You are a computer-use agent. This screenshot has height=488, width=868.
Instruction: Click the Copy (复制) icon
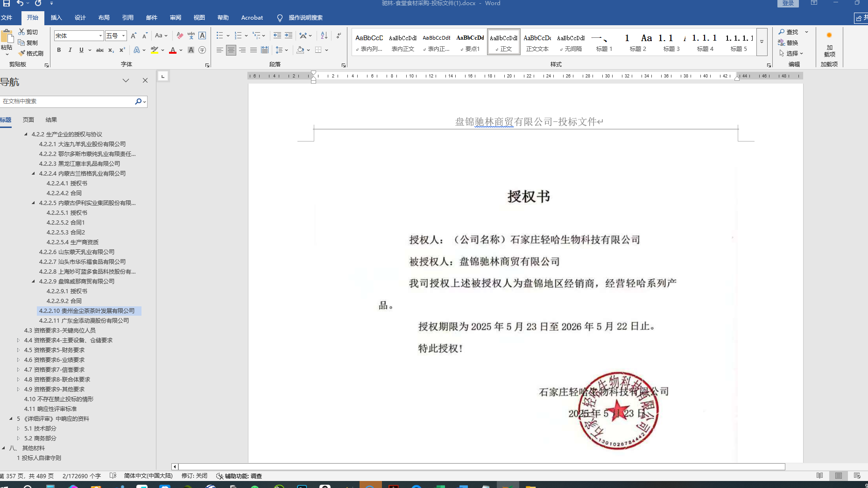click(x=21, y=42)
